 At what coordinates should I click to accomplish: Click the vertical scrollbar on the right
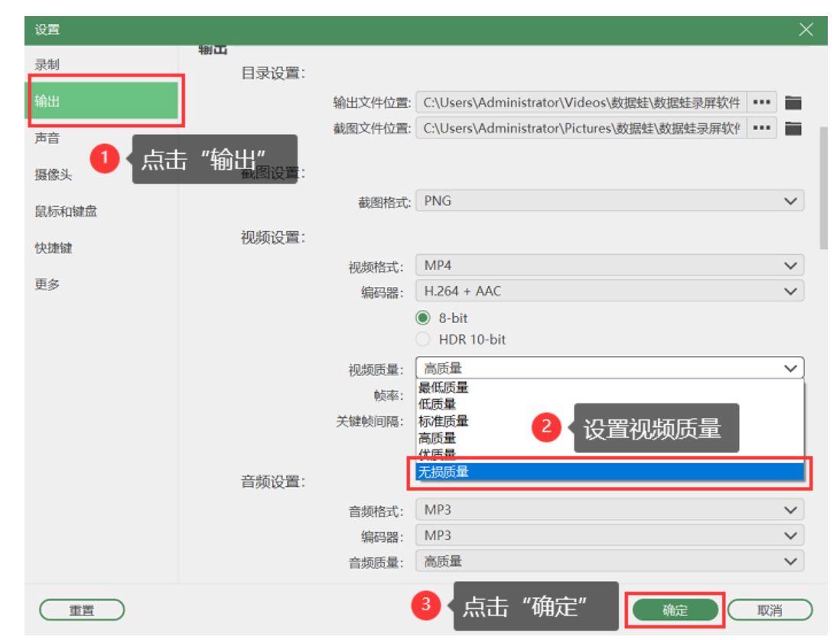coord(824,188)
